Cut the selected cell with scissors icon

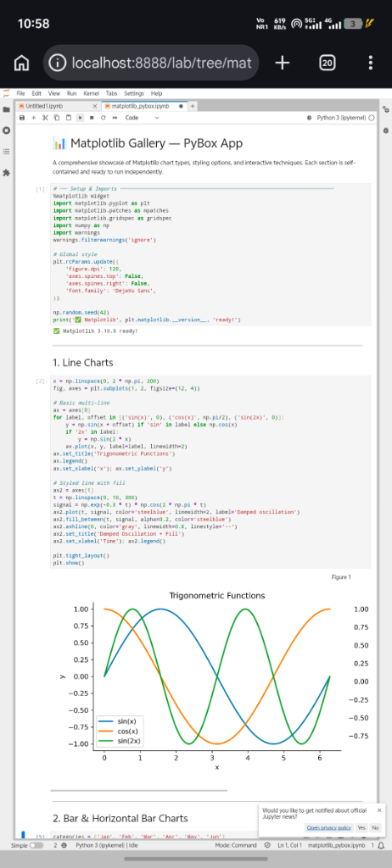coord(46,118)
